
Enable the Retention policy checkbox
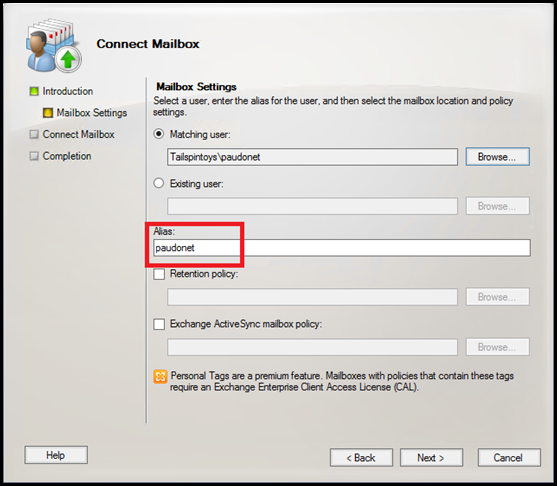(x=159, y=274)
